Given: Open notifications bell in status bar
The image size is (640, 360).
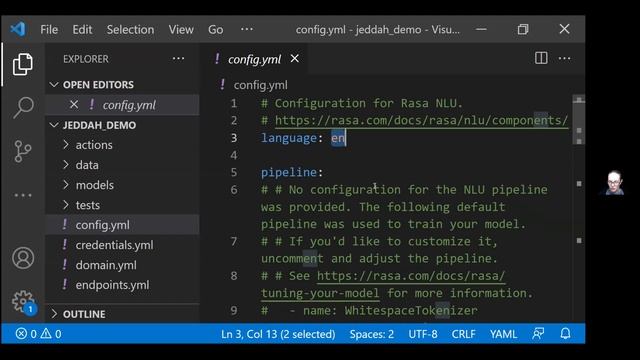Looking at the screenshot, I should click(x=565, y=334).
